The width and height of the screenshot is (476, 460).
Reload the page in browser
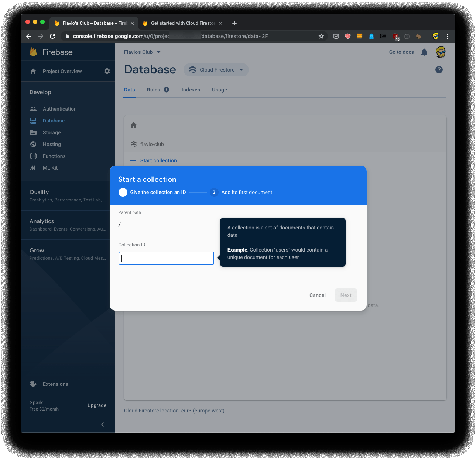tap(52, 36)
